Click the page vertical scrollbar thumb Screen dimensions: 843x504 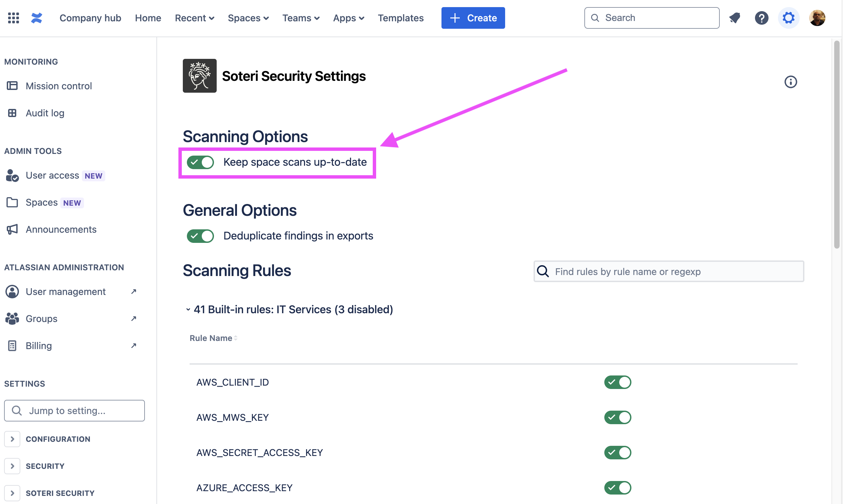[x=837, y=144]
